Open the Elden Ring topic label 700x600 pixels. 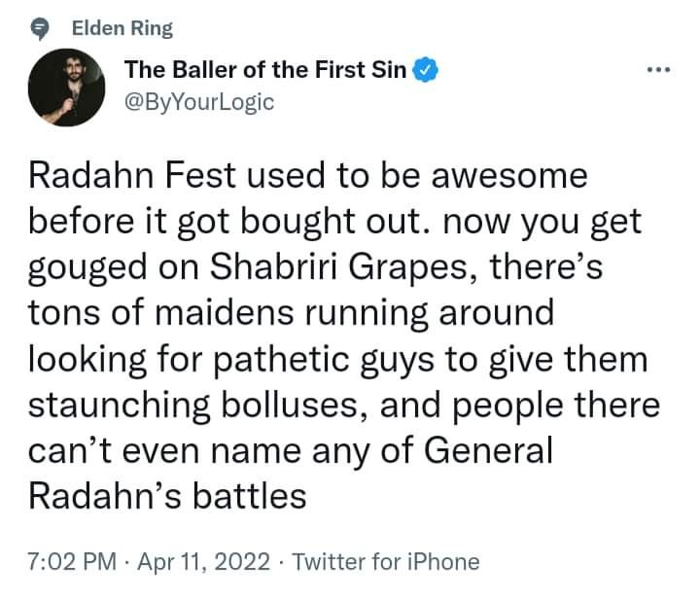coord(122,28)
